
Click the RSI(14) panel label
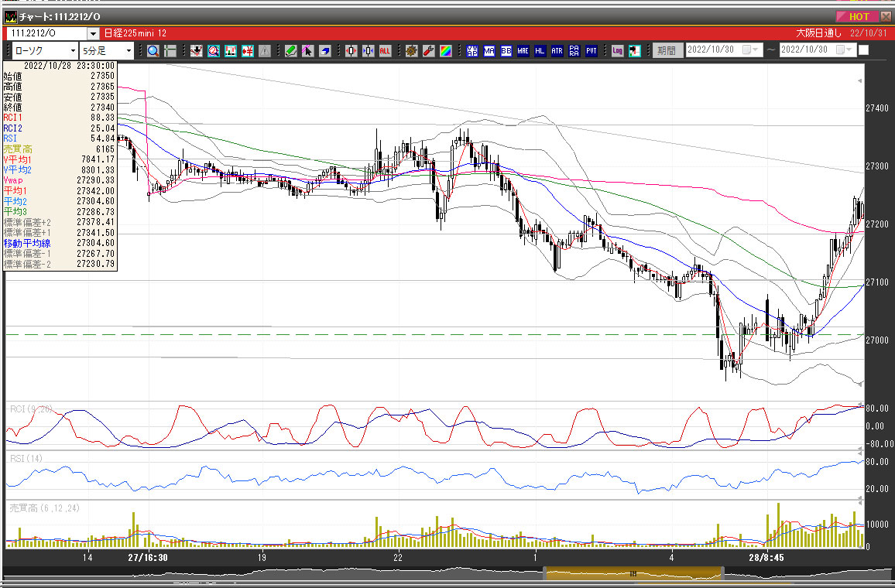click(26, 459)
